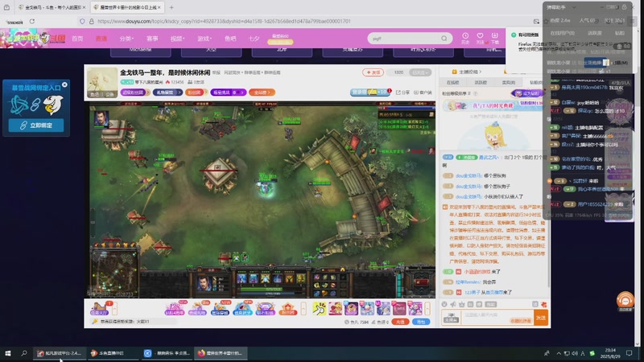The height and width of the screenshot is (362, 644).
Task: Click the tracking protection shield icon
Action: pos(82,22)
